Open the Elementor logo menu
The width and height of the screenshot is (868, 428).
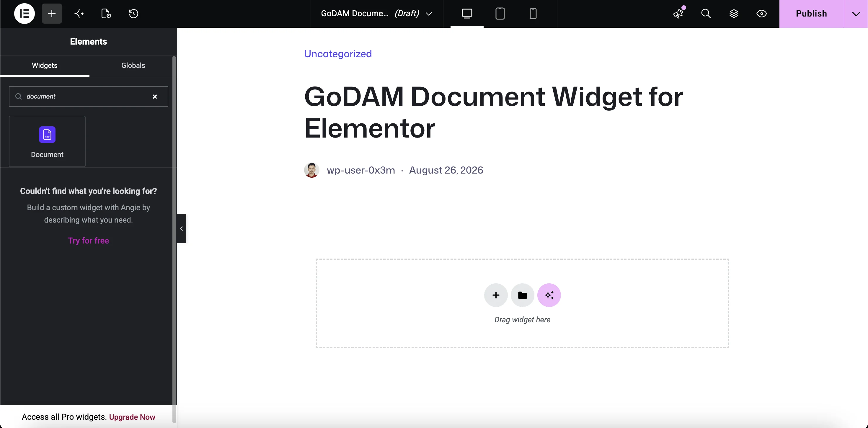point(24,14)
